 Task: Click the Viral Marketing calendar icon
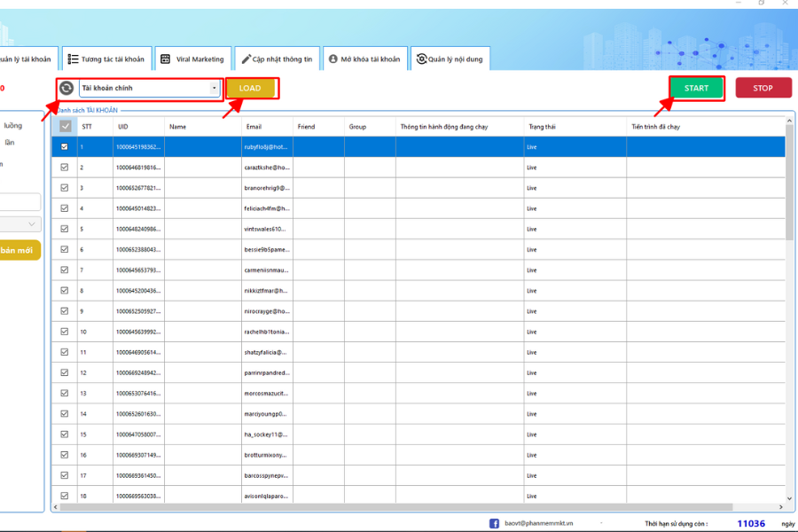165,59
